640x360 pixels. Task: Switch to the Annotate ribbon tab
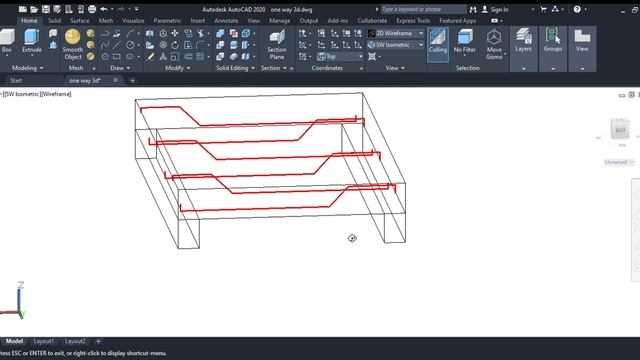pyautogui.click(x=226, y=20)
